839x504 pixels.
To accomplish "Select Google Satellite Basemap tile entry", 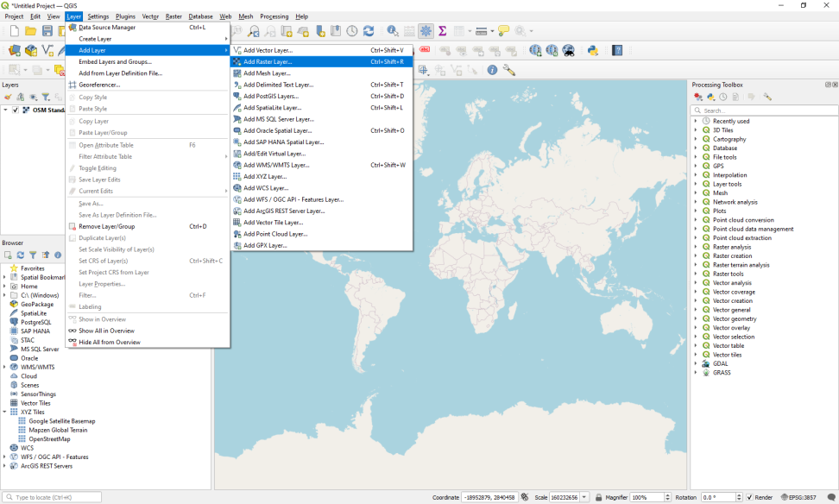I will [61, 421].
